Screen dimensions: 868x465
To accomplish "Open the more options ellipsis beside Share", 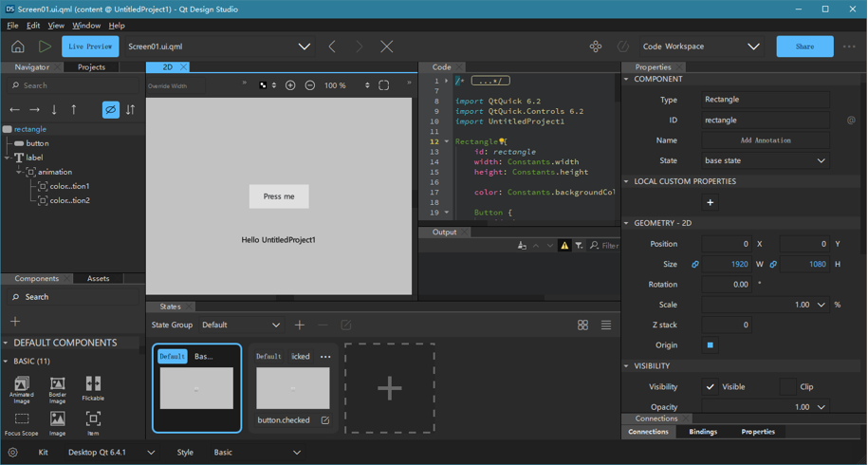I will [849, 46].
